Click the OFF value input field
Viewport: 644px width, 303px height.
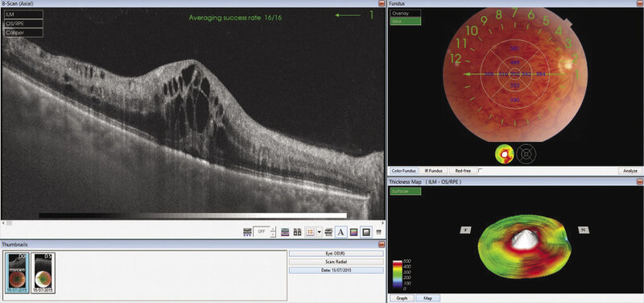[x=262, y=232]
